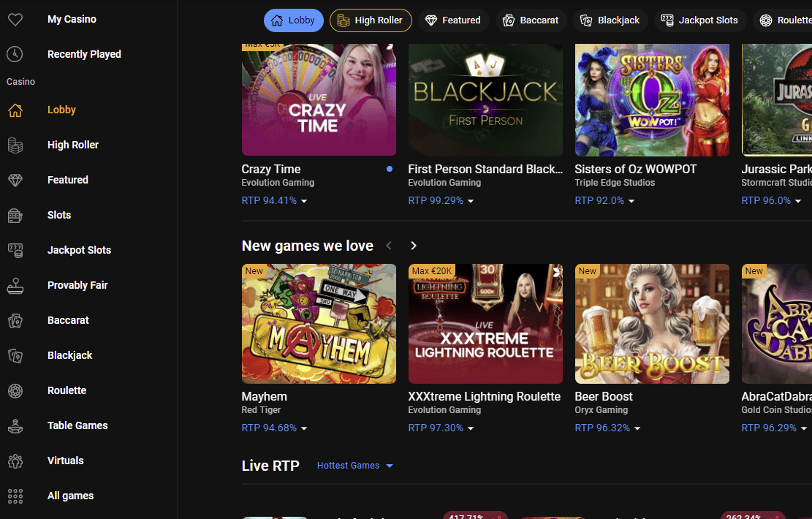Image resolution: width=812 pixels, height=519 pixels.
Task: Click the heart icon beside My Casino
Action: [x=15, y=20]
